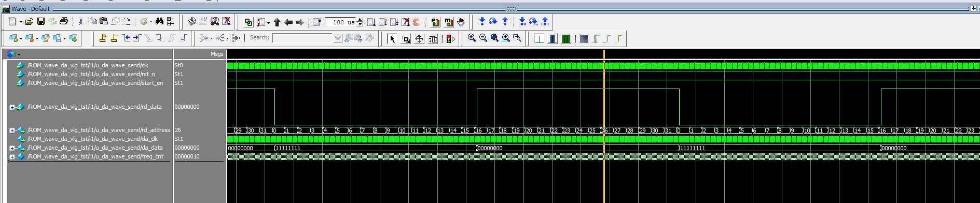980x203 pixels.
Task: Click Zoom In on Active Cursor icon
Action: click(x=506, y=38)
